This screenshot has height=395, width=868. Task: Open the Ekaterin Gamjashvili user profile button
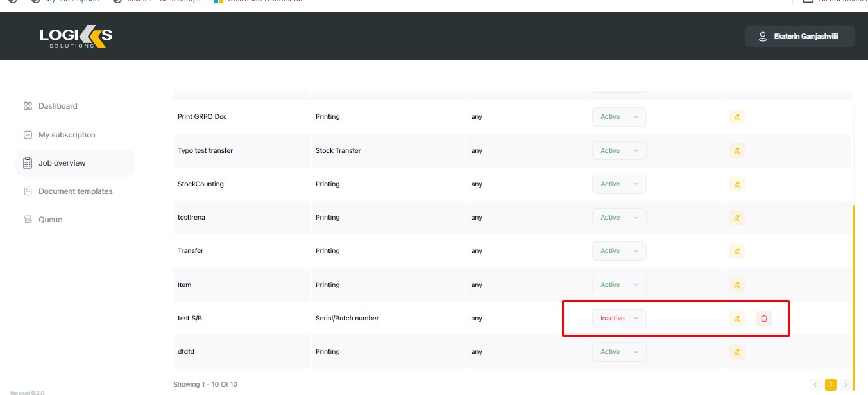point(799,37)
